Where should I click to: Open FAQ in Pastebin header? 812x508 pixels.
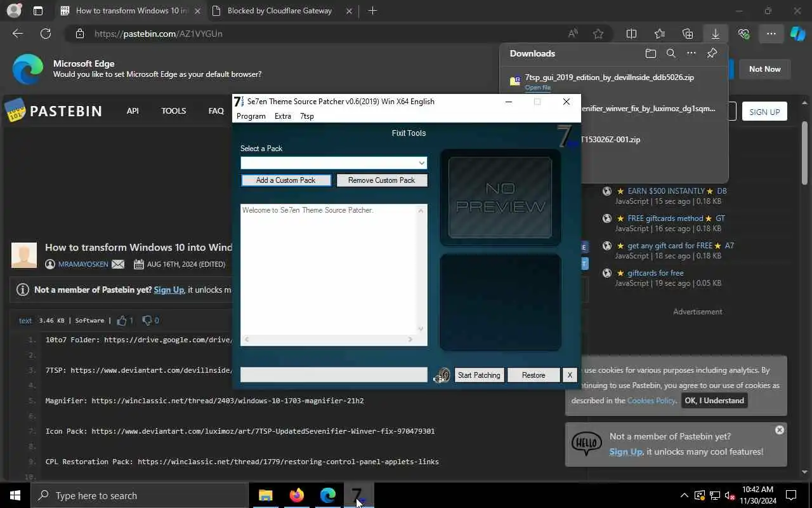click(216, 110)
